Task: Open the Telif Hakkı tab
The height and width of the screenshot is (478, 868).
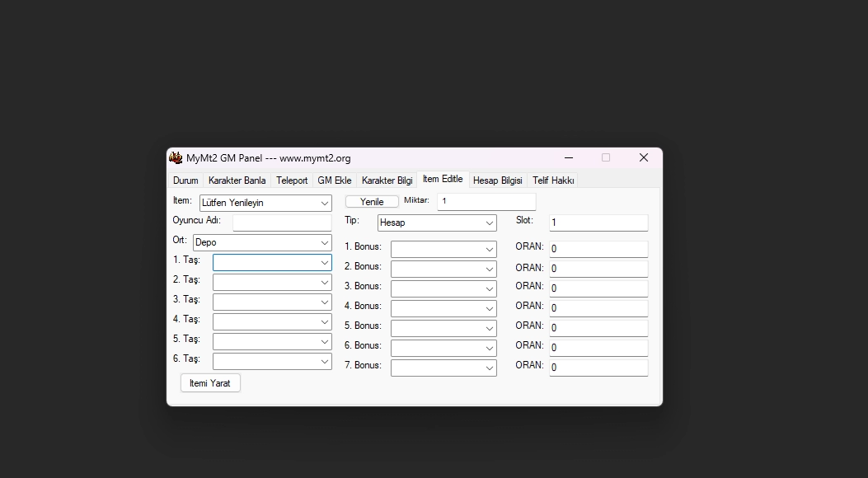Action: (553, 180)
